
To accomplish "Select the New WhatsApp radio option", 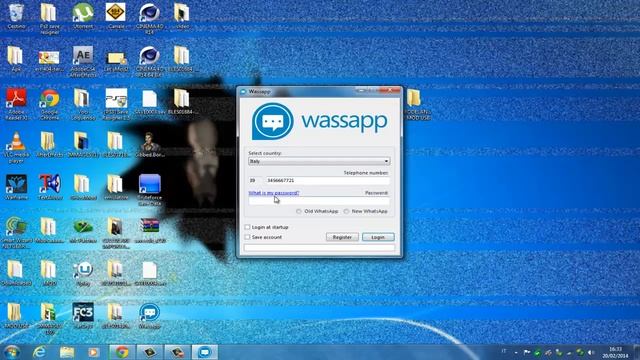I will 346,211.
